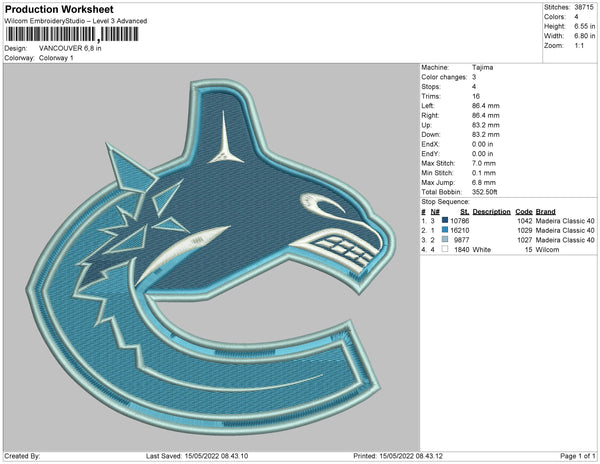
Task: Click thread code 1042
Action: (x=525, y=221)
